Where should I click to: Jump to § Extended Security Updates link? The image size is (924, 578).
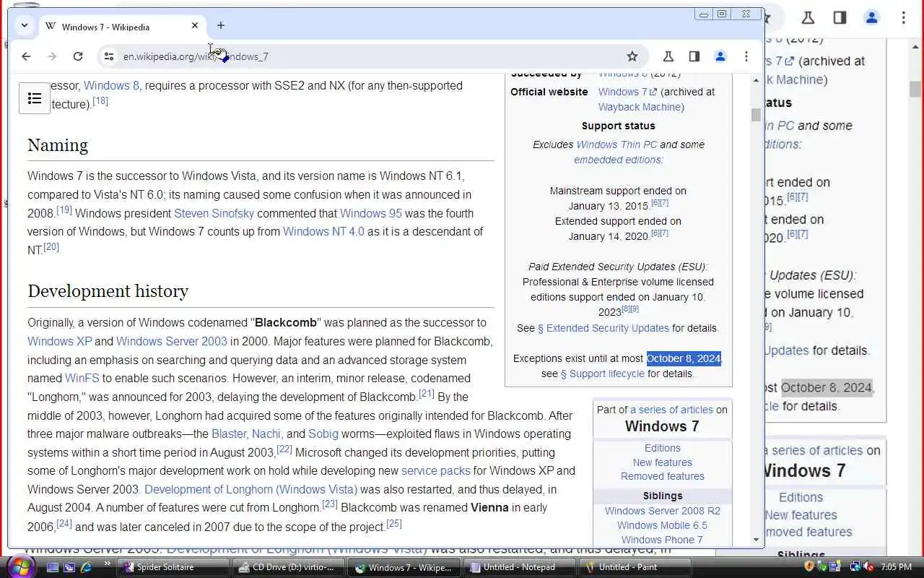603,328
